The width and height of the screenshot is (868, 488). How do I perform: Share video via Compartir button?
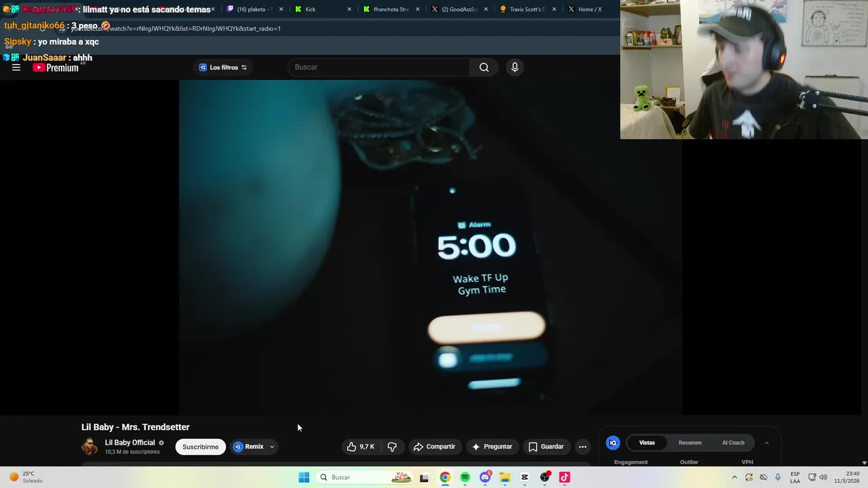click(x=435, y=447)
